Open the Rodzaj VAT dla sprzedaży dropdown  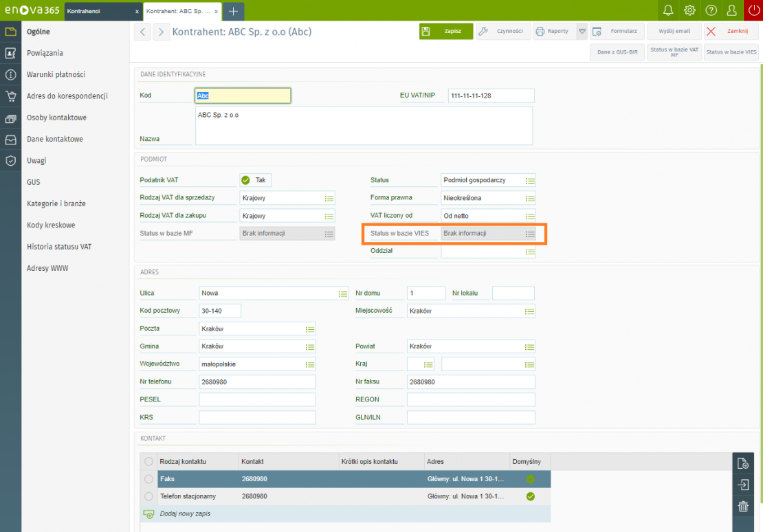pos(329,198)
